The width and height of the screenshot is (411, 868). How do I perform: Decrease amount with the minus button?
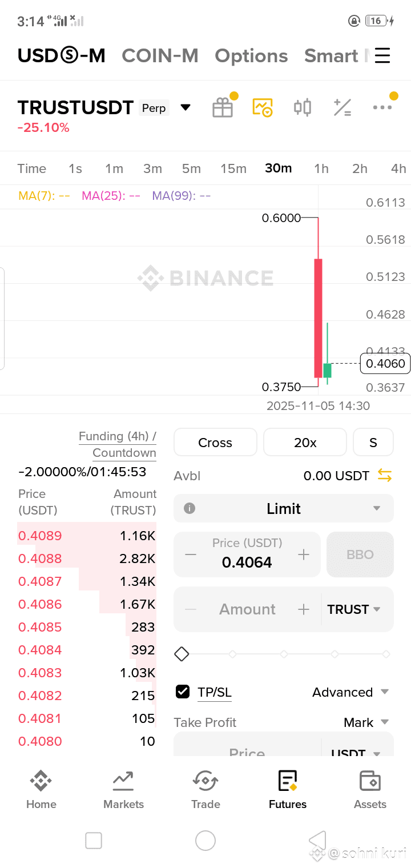(191, 609)
